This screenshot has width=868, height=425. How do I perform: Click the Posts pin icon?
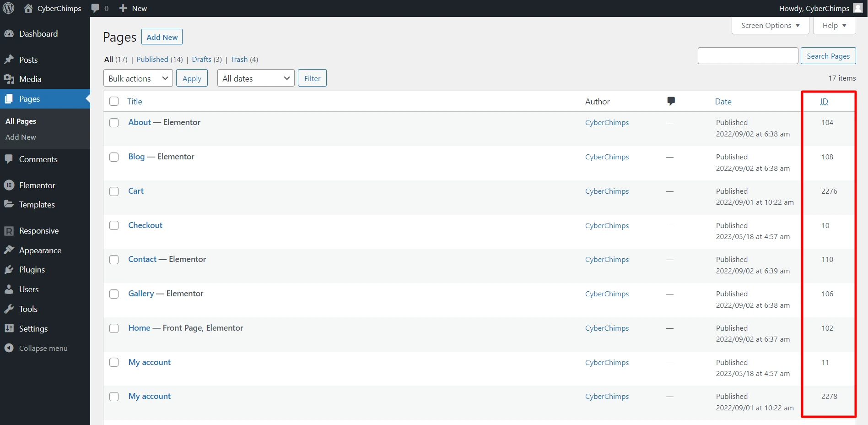9,60
